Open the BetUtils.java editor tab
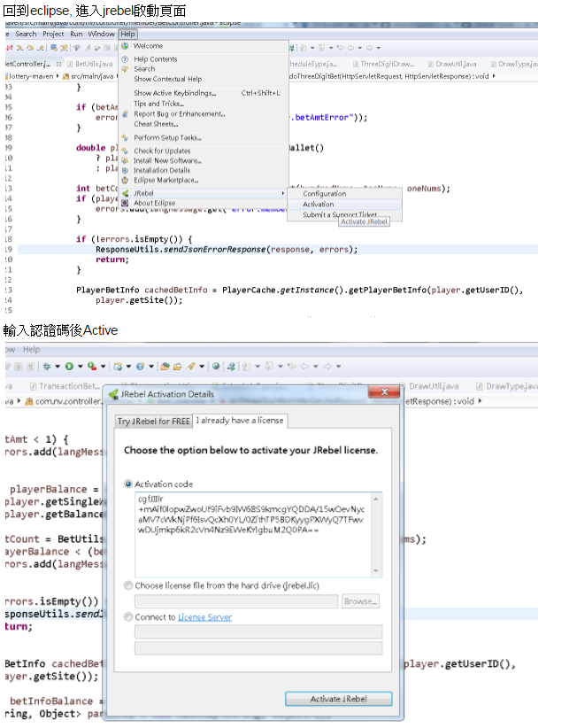This screenshot has width=577, height=728. pyautogui.click(x=91, y=64)
